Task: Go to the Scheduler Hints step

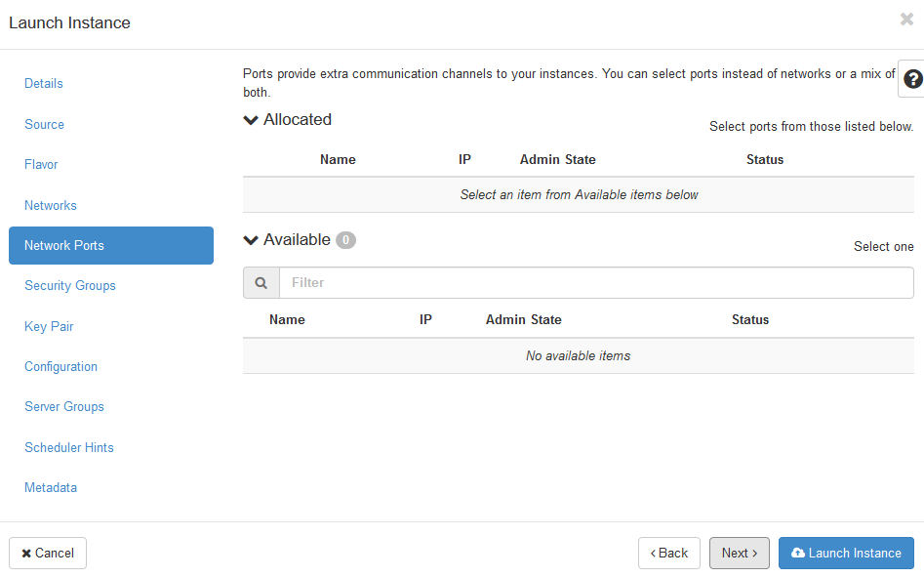Action: point(69,447)
